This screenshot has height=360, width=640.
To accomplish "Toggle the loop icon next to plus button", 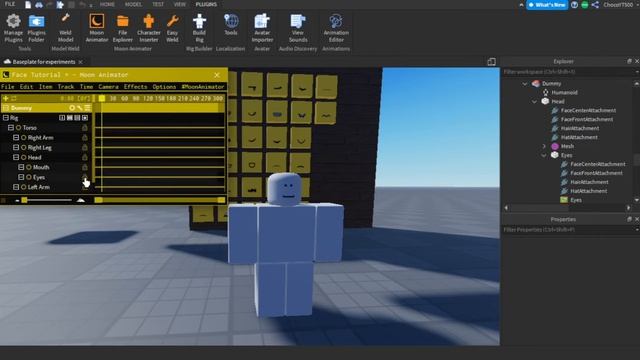I will point(14,98).
